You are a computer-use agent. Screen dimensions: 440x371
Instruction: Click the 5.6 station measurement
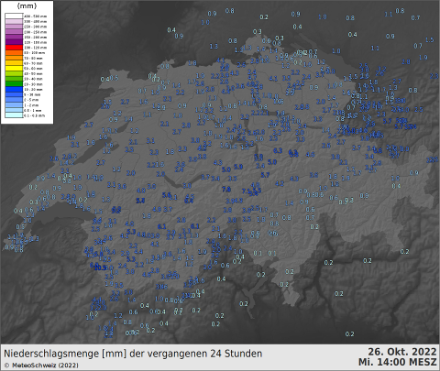pyautogui.click(x=167, y=195)
